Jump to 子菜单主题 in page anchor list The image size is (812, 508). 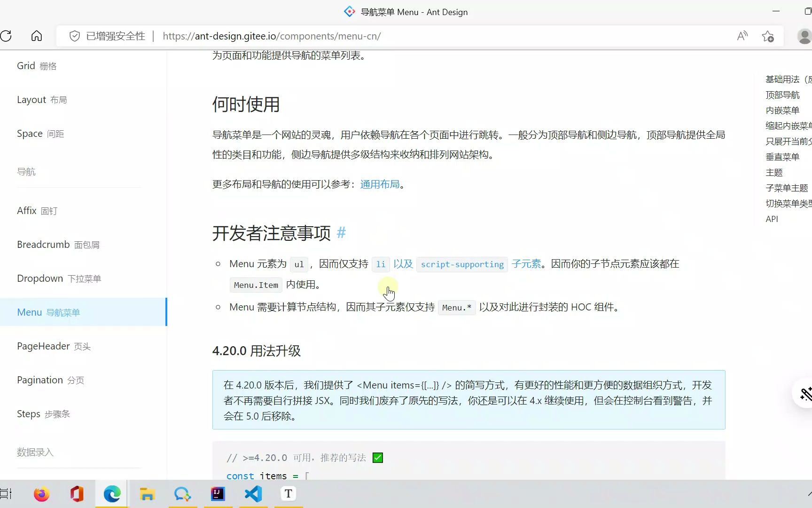(x=787, y=188)
